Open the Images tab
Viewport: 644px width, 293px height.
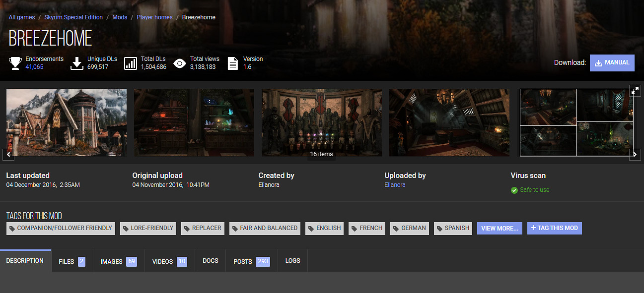(118, 261)
